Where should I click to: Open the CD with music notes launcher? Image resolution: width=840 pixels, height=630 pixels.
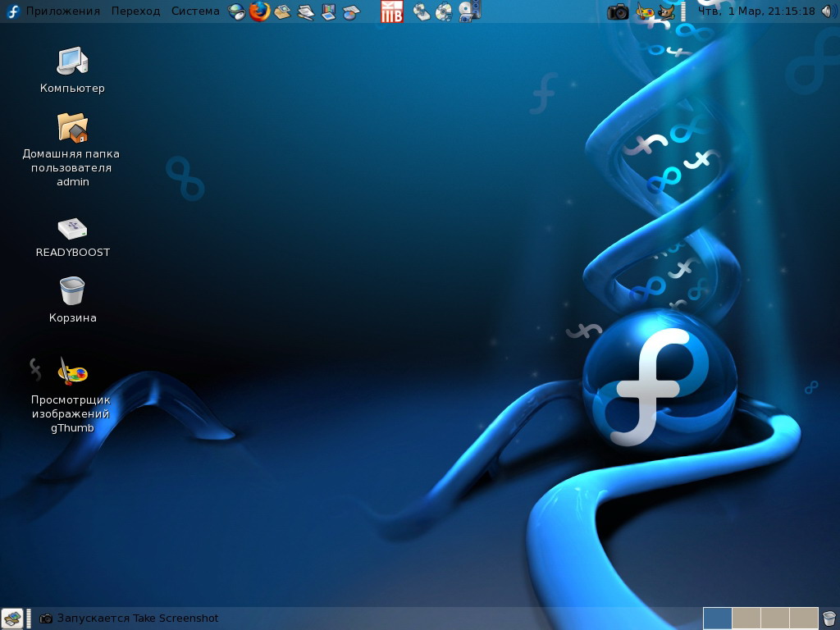pos(444,11)
